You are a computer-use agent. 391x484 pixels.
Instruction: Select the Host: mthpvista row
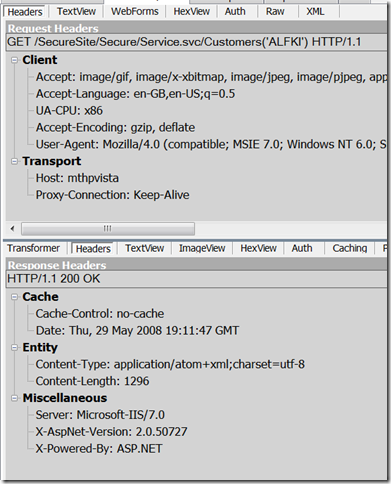[x=77, y=178]
